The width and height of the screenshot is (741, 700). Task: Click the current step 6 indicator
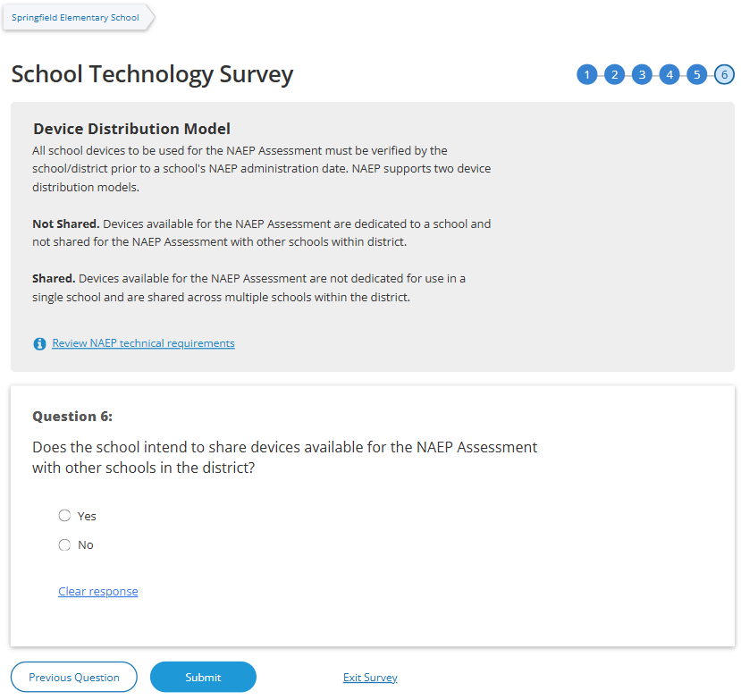point(725,75)
